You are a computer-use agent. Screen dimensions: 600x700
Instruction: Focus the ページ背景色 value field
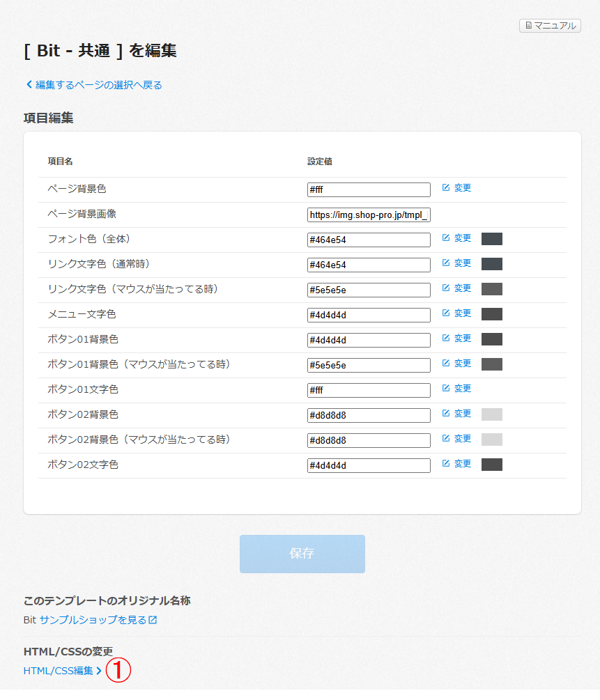pyautogui.click(x=369, y=189)
